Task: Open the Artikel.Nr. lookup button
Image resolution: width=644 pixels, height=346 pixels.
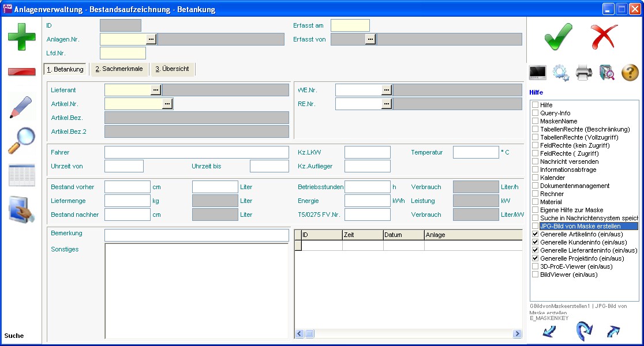Action: pos(167,104)
